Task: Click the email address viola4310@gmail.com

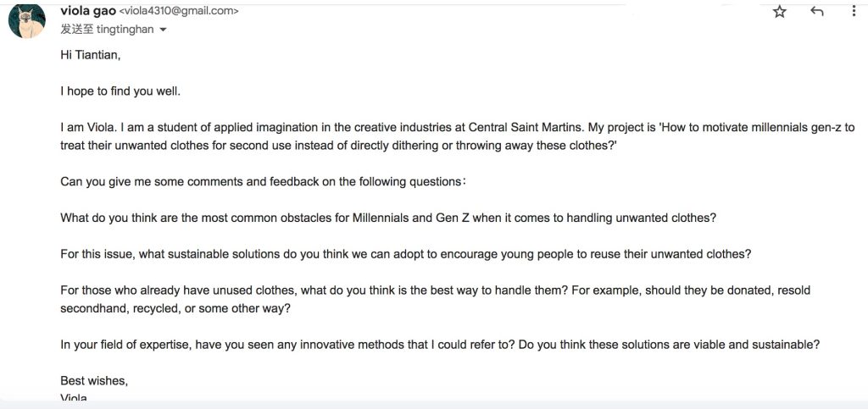Action: coord(180,11)
